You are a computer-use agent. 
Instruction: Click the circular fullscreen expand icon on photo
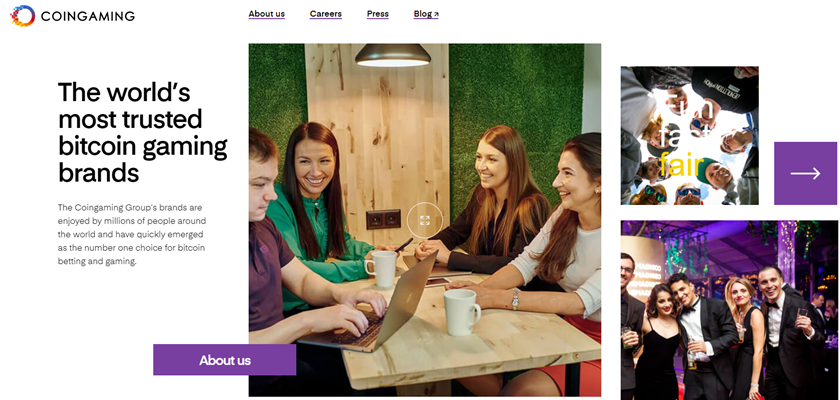[x=425, y=220]
